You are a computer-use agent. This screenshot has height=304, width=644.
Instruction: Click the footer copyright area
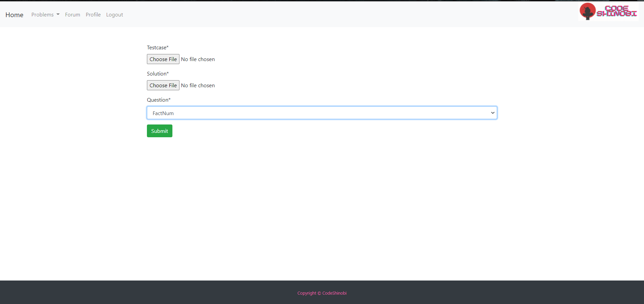(322, 293)
